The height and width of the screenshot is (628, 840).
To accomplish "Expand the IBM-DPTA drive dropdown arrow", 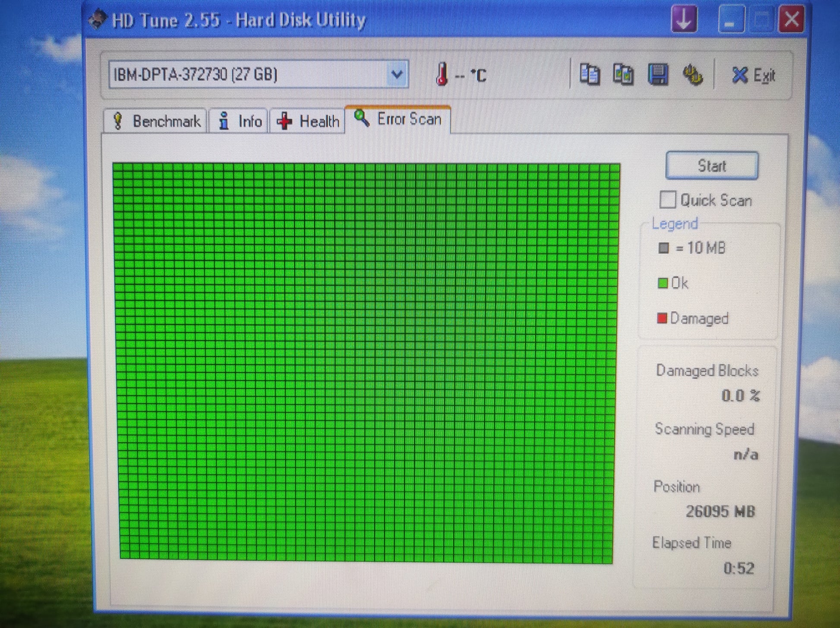I will coord(397,75).
